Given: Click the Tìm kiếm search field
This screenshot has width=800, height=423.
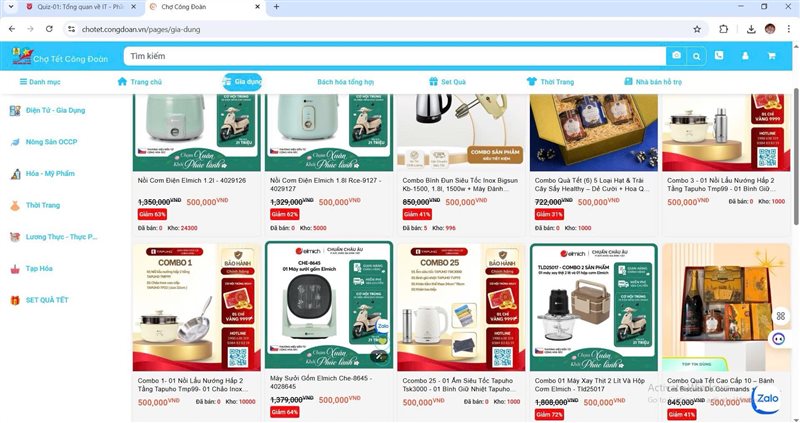Looking at the screenshot, I should 394,56.
